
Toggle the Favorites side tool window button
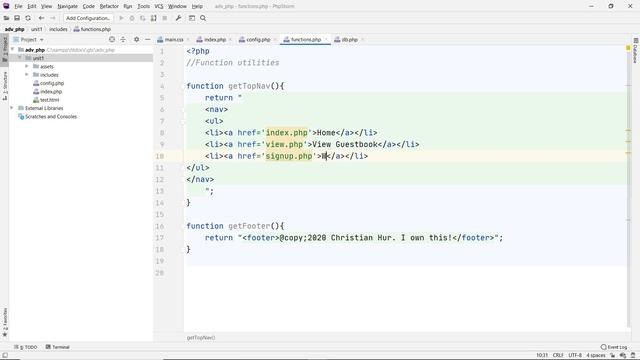pyautogui.click(x=4, y=322)
